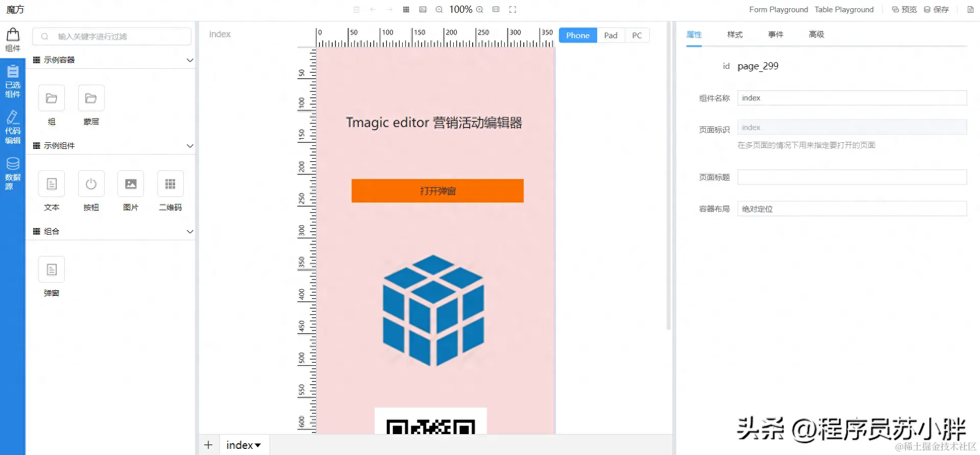Click the 页面标识 identifier field
This screenshot has height=455, width=980.
point(852,128)
